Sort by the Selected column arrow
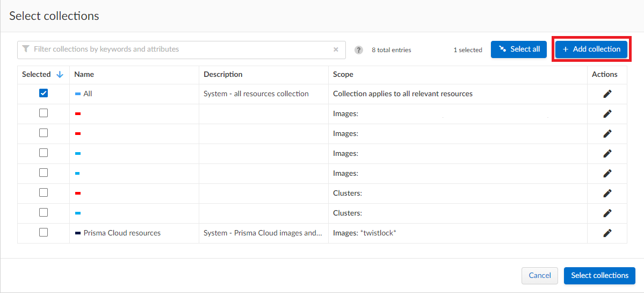Viewport: 644px width, 293px height. (x=60, y=75)
